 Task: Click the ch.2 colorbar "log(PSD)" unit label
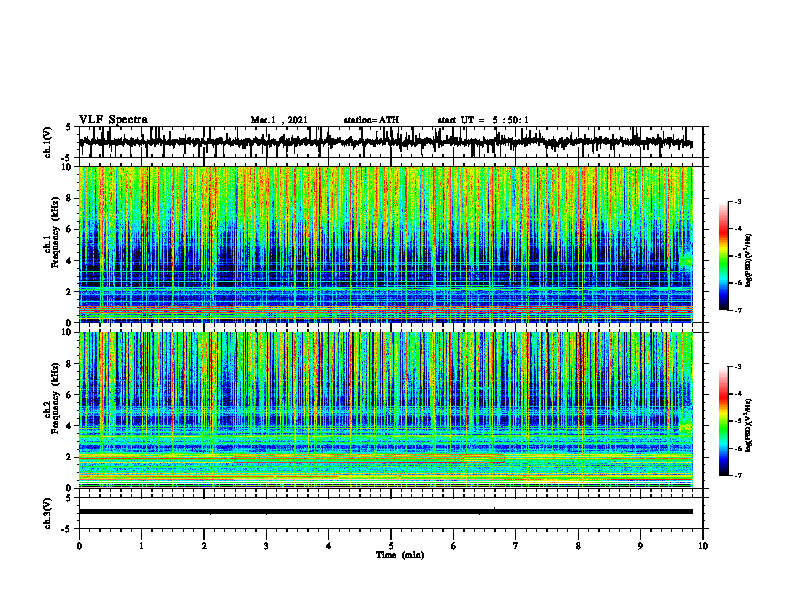tap(749, 425)
